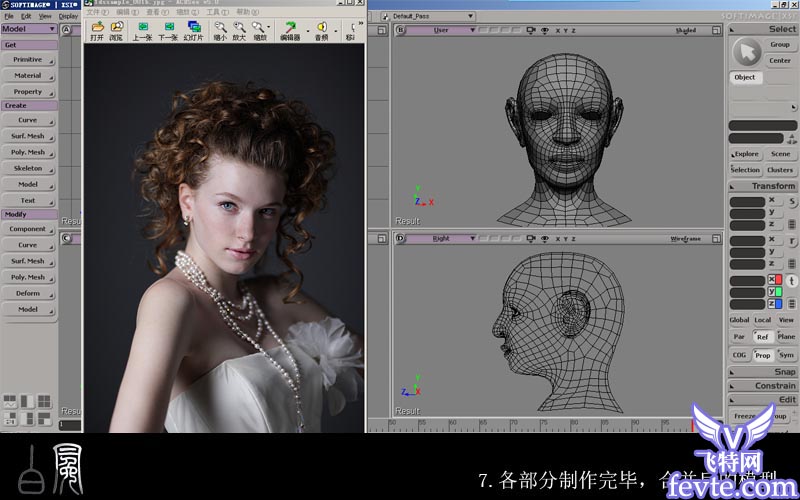Select the Rotate 'r' transform tool

(792, 241)
